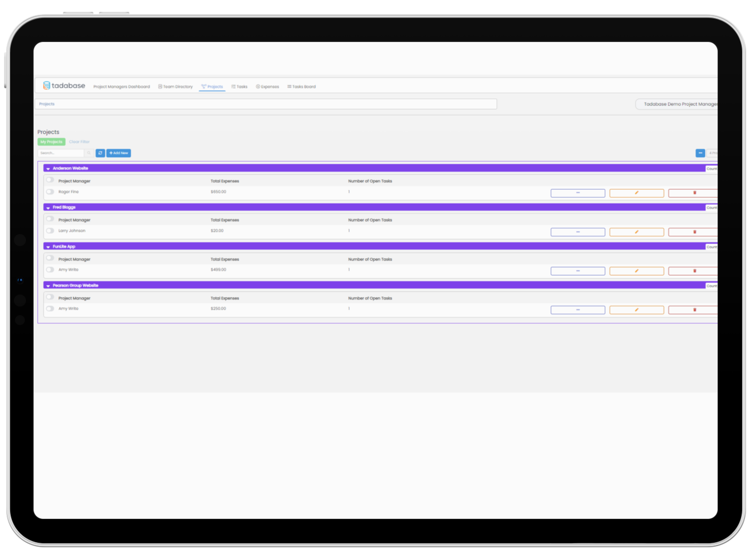Click the Add New button

(x=119, y=153)
